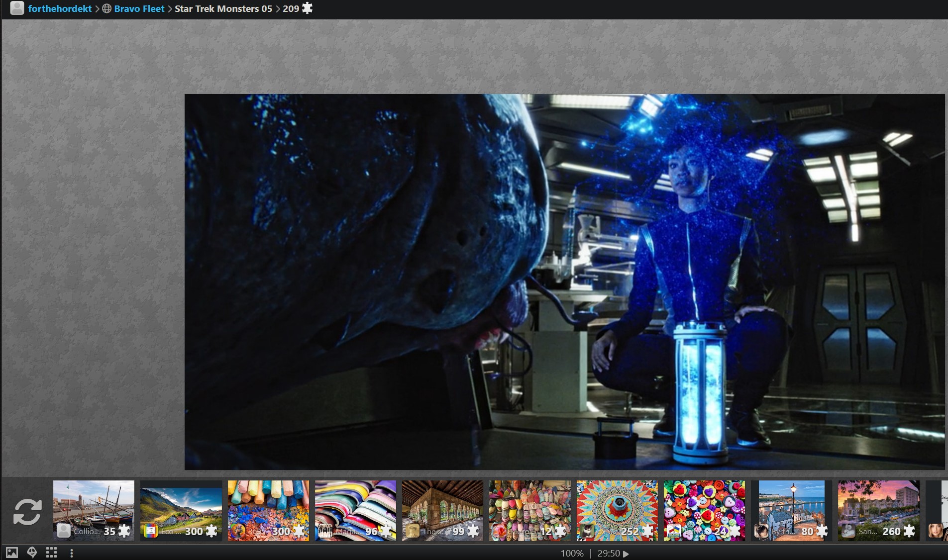Open the 12-piece colorful slippers puzzle

tap(530, 510)
